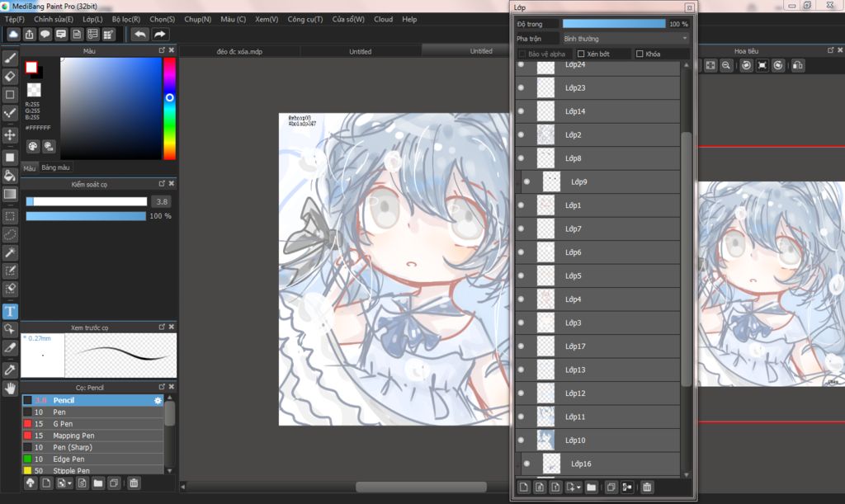
Task: Open Cloud menu
Action: tap(383, 19)
